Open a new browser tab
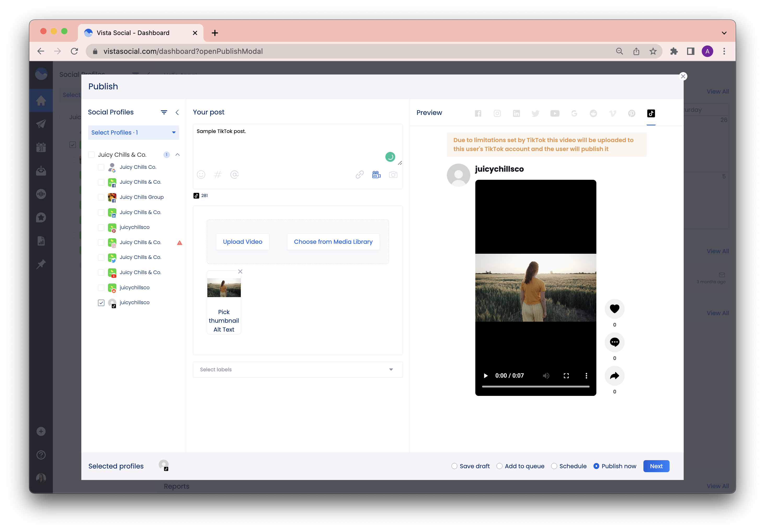 point(215,33)
